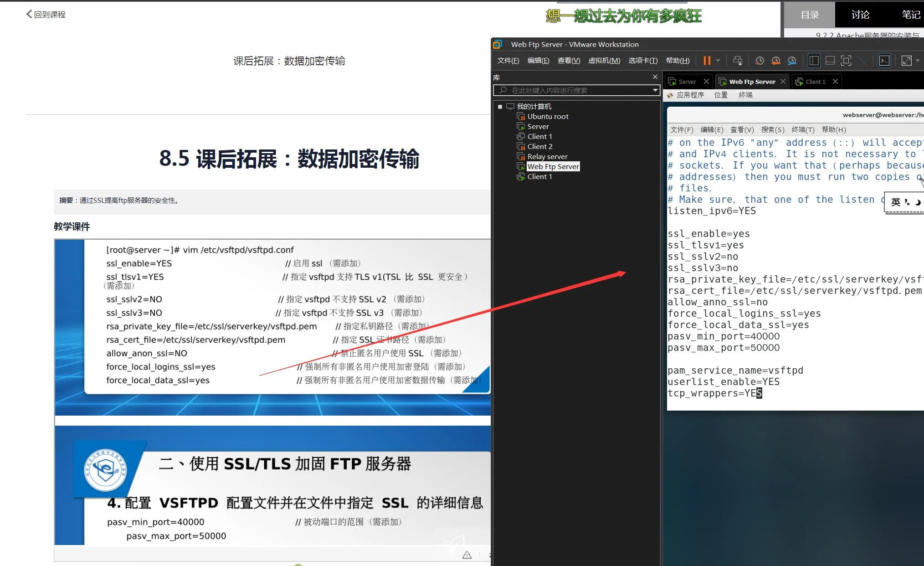The image size is (924, 566).
Task: Open the library search dropdown arrow
Action: click(655, 90)
